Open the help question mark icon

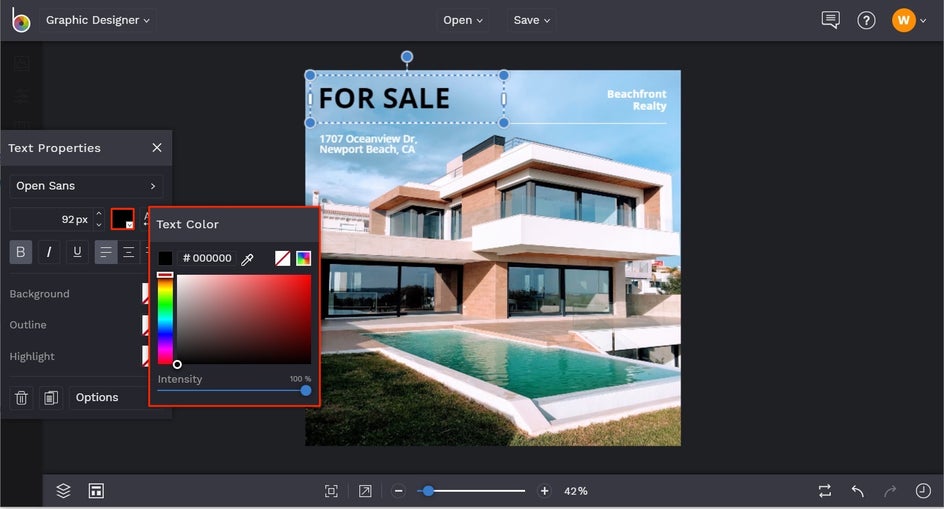[x=866, y=20]
